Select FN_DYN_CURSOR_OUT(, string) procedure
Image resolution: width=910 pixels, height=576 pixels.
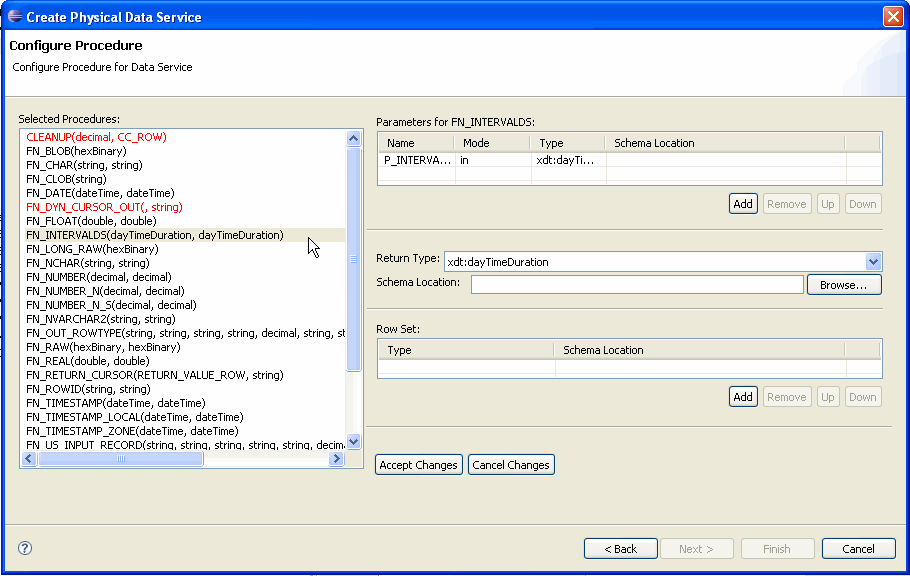point(104,207)
